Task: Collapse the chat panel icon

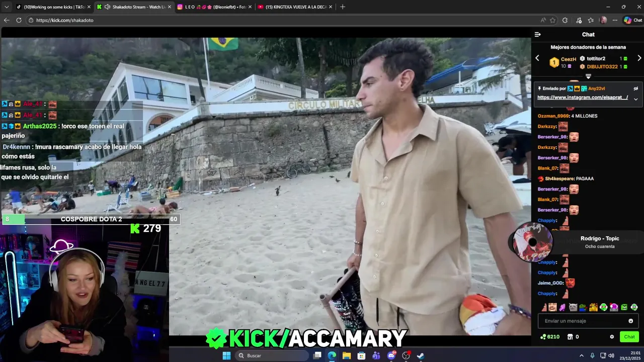Action: pos(537,34)
